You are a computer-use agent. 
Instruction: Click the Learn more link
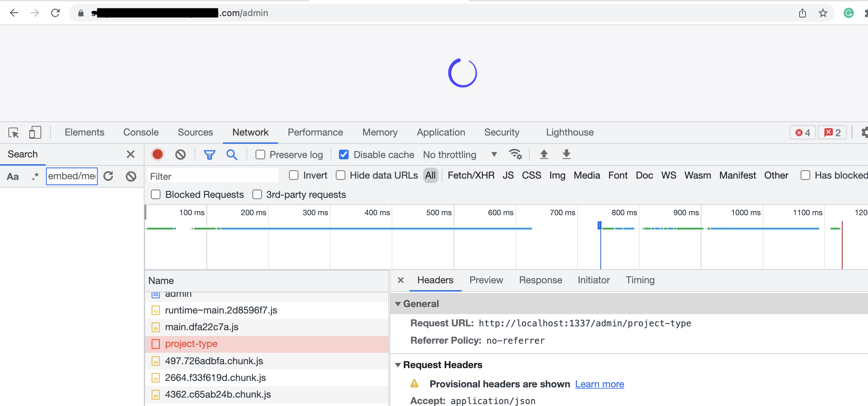599,384
